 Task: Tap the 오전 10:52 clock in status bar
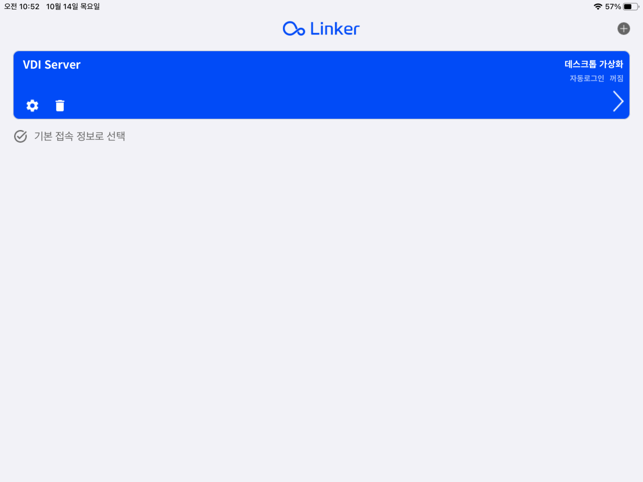pyautogui.click(x=22, y=7)
